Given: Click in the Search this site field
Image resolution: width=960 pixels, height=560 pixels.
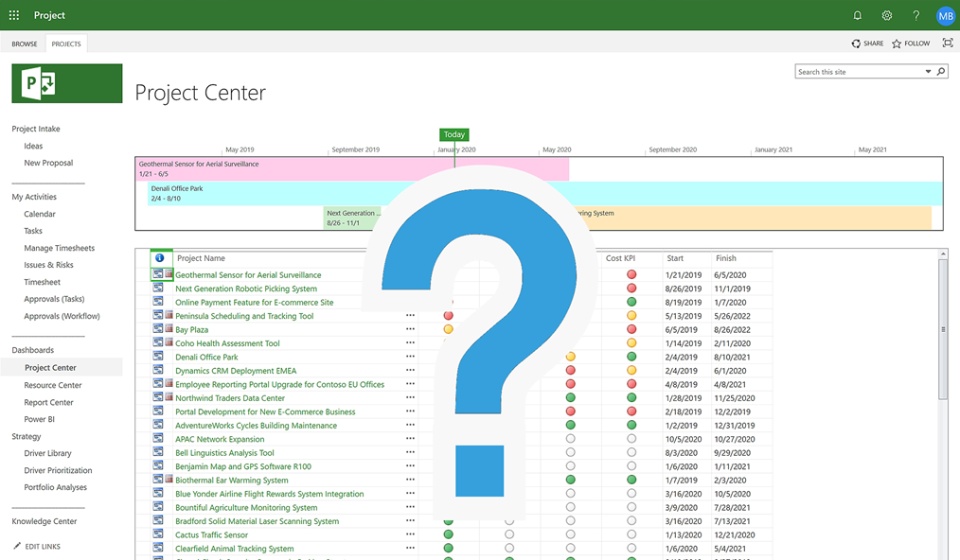Looking at the screenshot, I should coord(857,72).
